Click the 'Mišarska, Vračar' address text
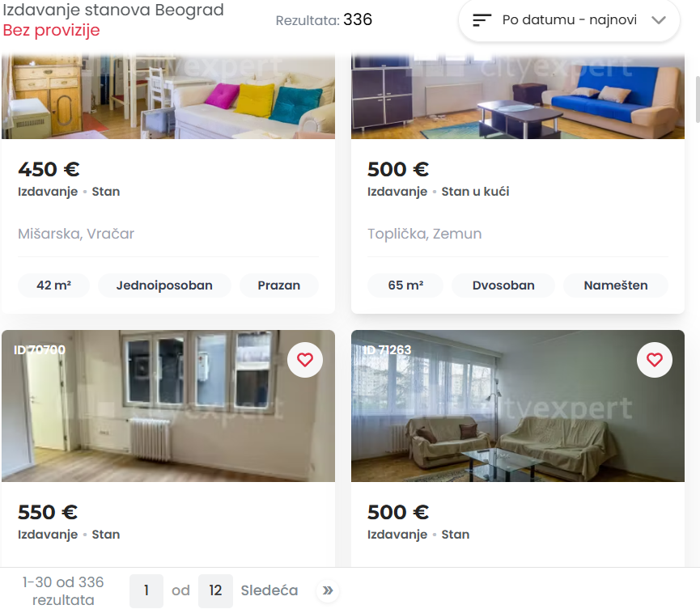Screen dimensions: 700x609 pyautogui.click(x=76, y=234)
